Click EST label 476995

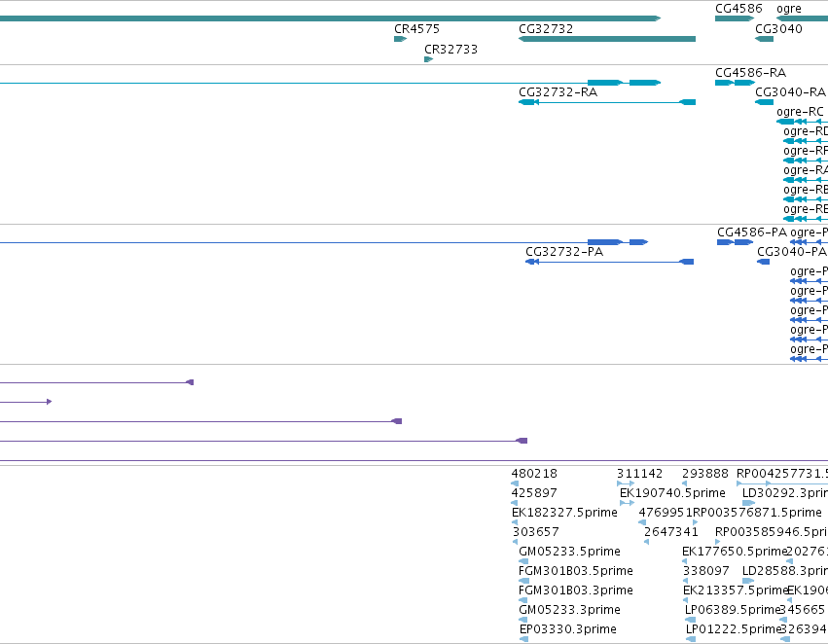(662, 513)
